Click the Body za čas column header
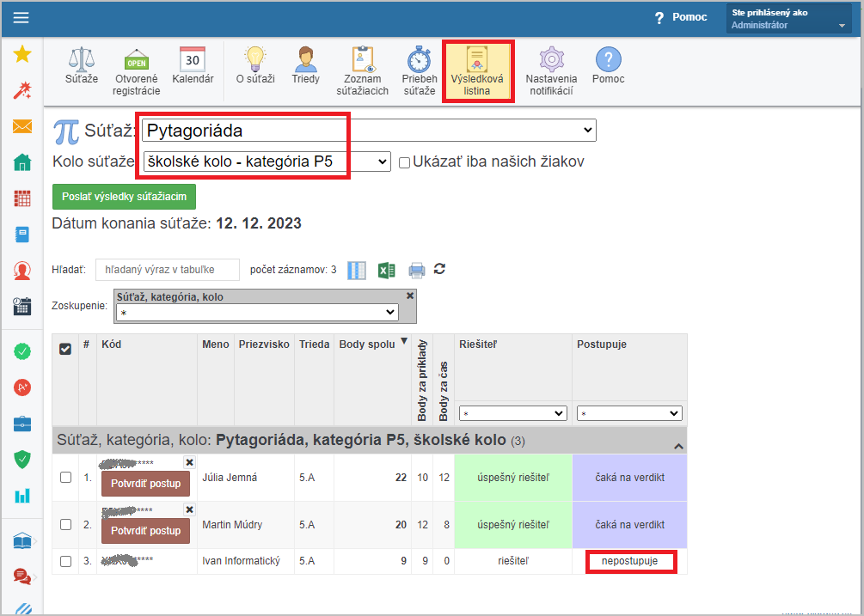The width and height of the screenshot is (864, 616). [444, 392]
